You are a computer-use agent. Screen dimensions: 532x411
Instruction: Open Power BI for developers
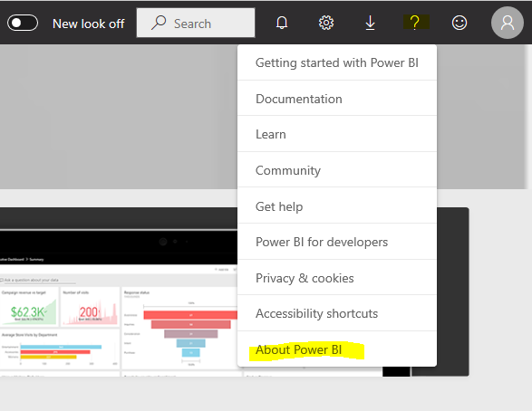pyautogui.click(x=337, y=242)
